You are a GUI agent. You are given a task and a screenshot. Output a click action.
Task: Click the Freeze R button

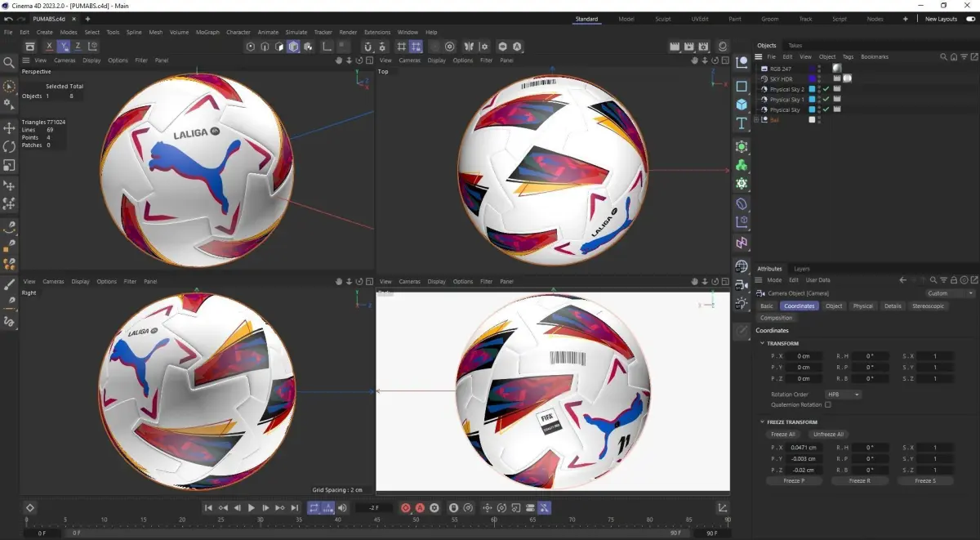pos(859,481)
